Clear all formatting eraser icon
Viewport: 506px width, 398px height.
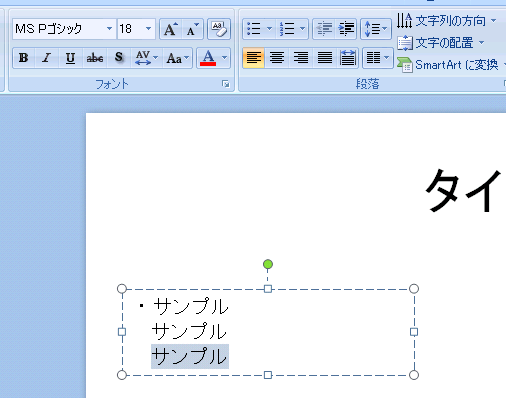[219, 29]
